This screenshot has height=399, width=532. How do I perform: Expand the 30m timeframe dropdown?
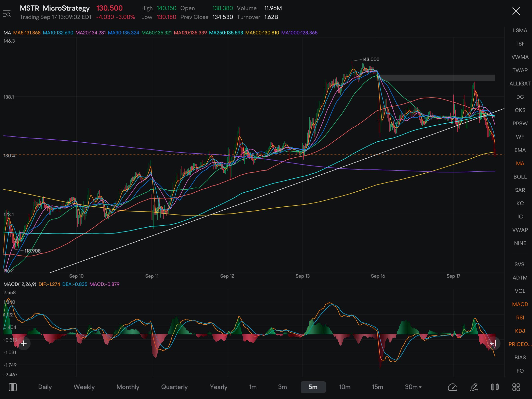pos(413,387)
